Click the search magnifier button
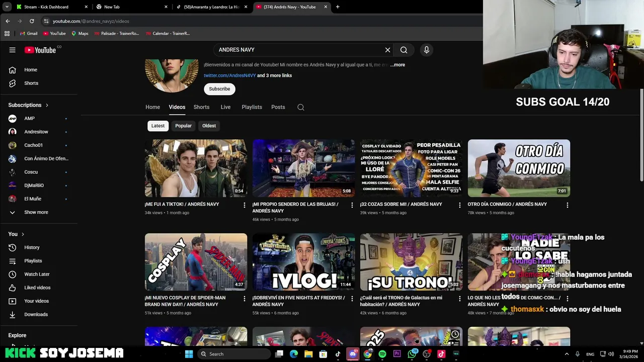Screen dimensions: 644x362 pyautogui.click(x=404, y=50)
